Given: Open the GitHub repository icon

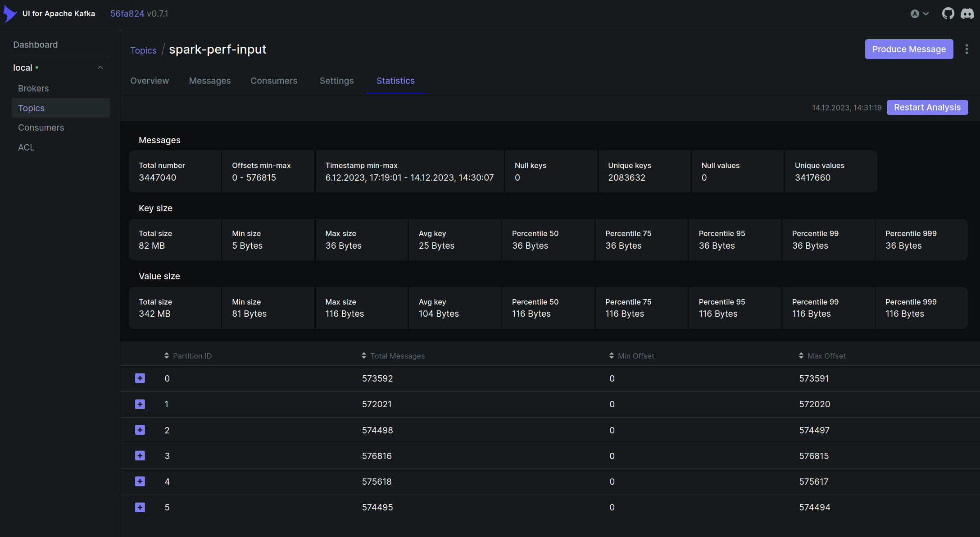Looking at the screenshot, I should pyautogui.click(x=948, y=14).
